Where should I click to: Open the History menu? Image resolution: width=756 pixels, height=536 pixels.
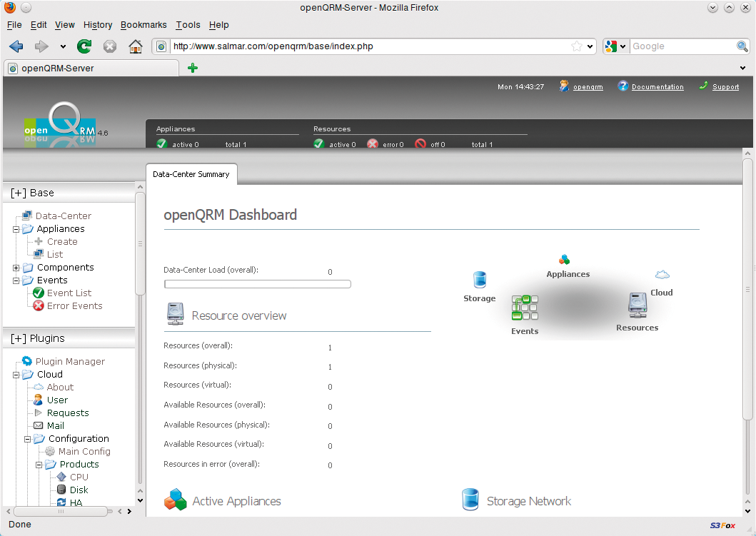(98, 24)
